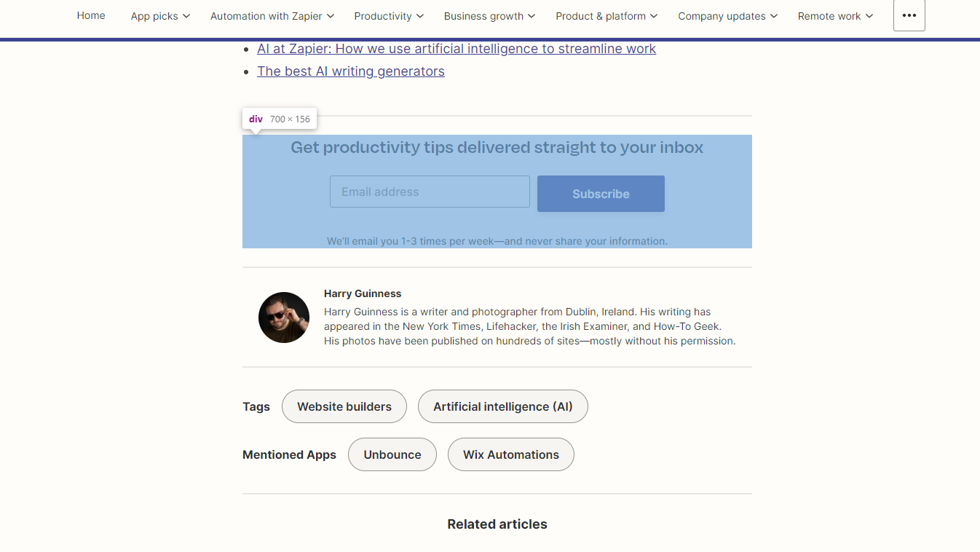Image resolution: width=980 pixels, height=552 pixels.
Task: Click the Unbounce mentioned app chip
Action: pos(392,454)
